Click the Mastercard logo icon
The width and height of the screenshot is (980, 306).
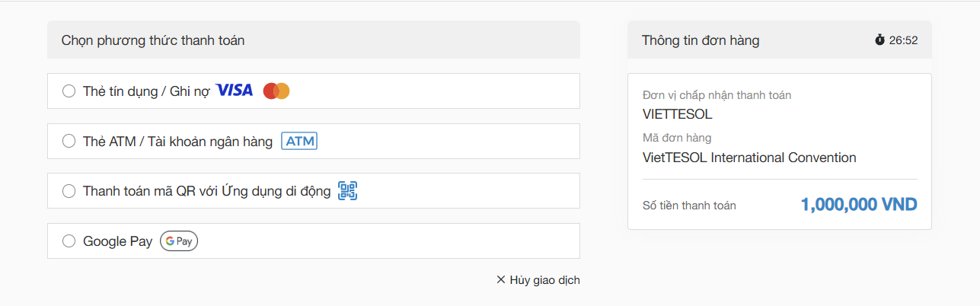[x=276, y=91]
